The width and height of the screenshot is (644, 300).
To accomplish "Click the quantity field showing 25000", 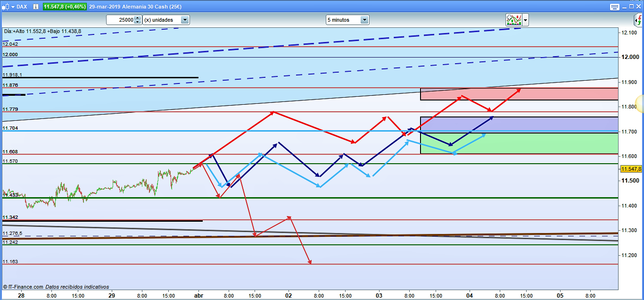I will tap(120, 20).
